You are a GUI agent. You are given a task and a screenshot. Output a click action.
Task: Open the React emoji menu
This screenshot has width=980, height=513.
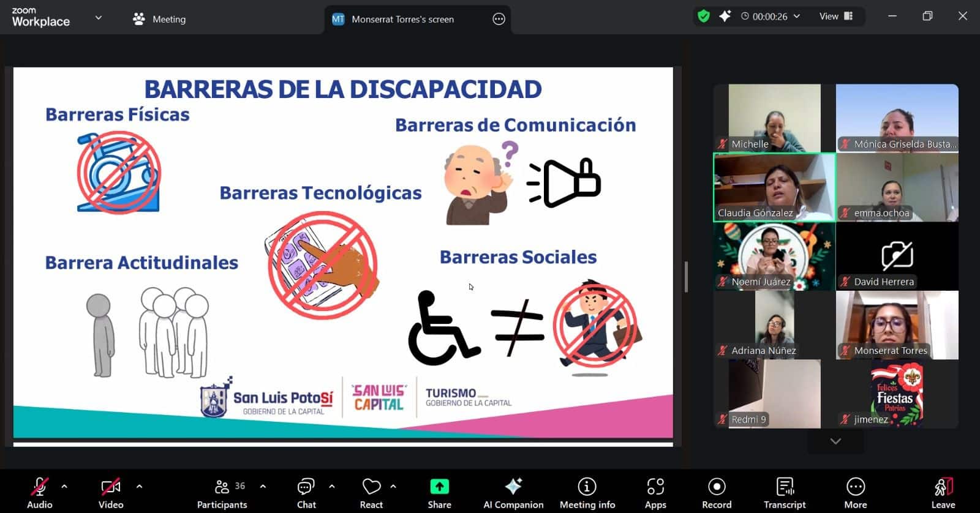pyautogui.click(x=371, y=493)
